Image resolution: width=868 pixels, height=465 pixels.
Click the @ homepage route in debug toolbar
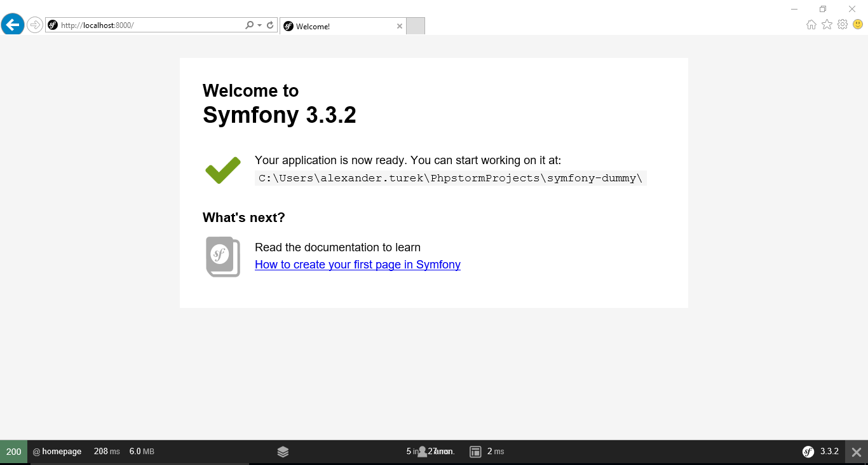pos(57,452)
